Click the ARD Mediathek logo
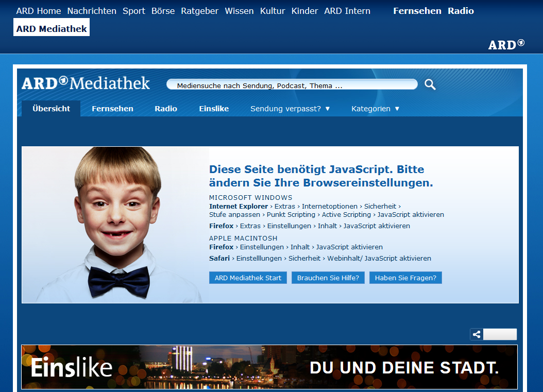 click(x=86, y=83)
